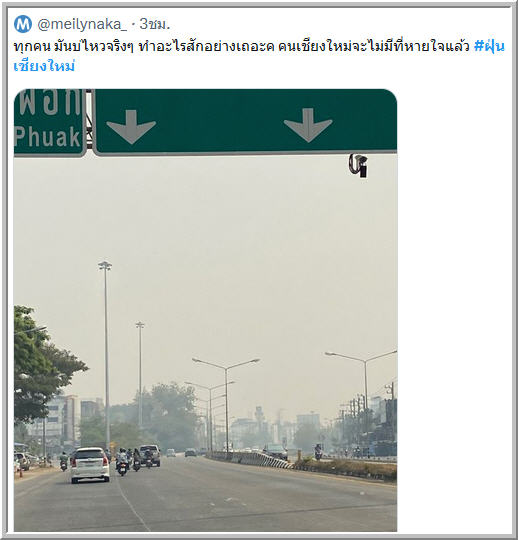
Task: Click the CCTV camera under the sign
Action: pos(358,165)
